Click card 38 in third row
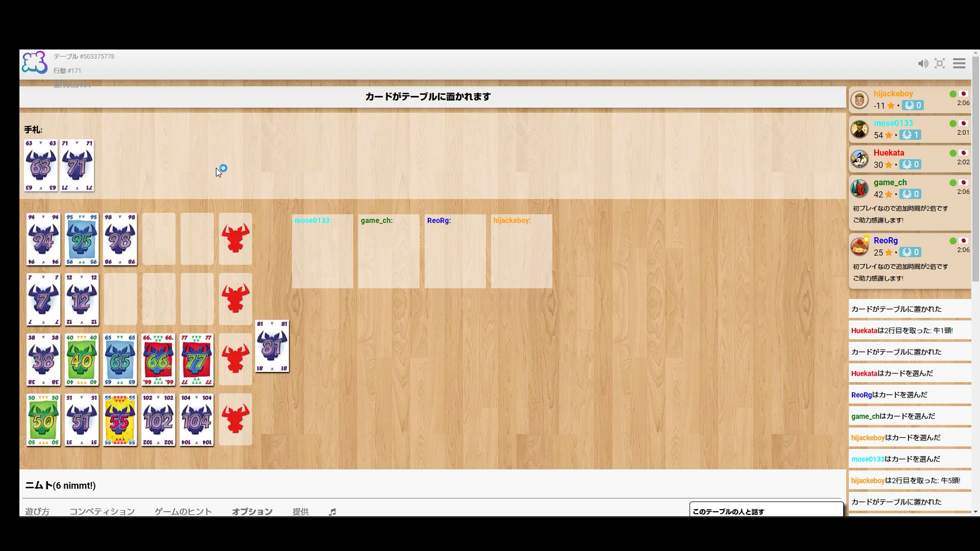Viewport: 980px width, 551px height. tap(43, 360)
